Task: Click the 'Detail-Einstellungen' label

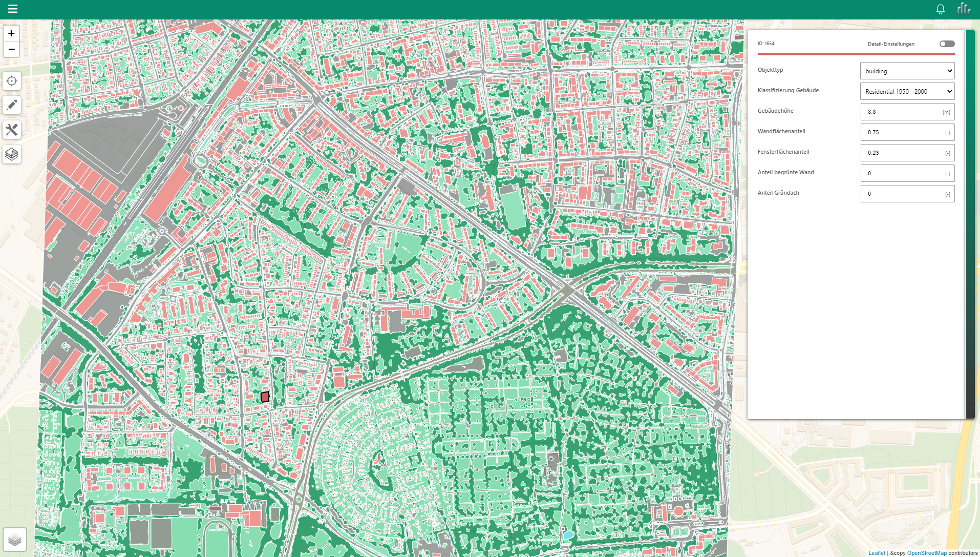Action: tap(891, 44)
